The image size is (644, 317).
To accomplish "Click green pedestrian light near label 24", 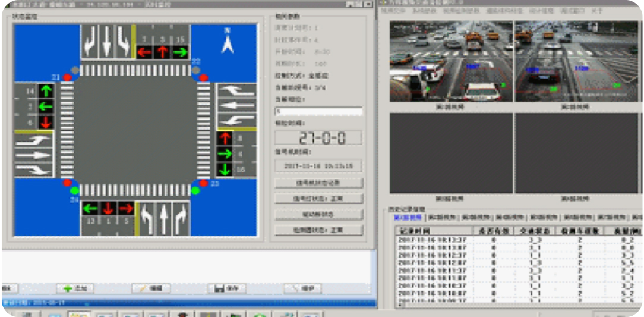I will (x=74, y=191).
